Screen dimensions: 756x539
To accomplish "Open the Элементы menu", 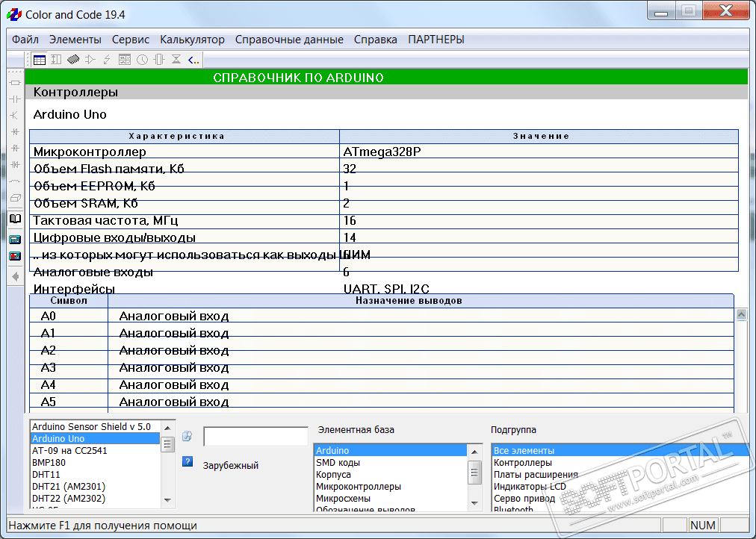I will click(75, 40).
